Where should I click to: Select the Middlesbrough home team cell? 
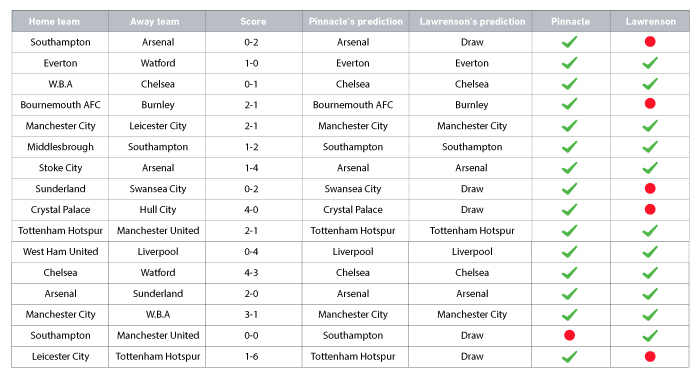[x=60, y=147]
